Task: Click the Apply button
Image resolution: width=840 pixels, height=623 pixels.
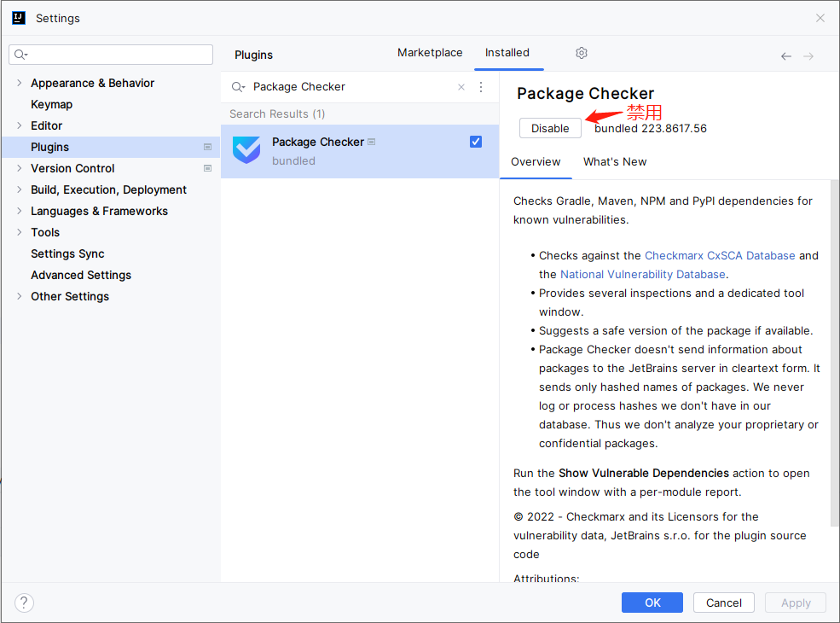Action: (796, 603)
